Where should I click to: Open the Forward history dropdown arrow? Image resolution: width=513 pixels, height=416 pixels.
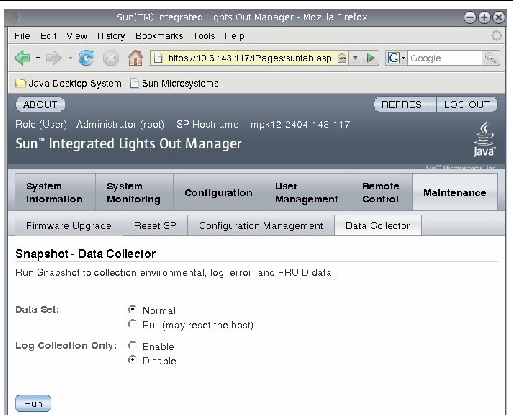coord(70,58)
